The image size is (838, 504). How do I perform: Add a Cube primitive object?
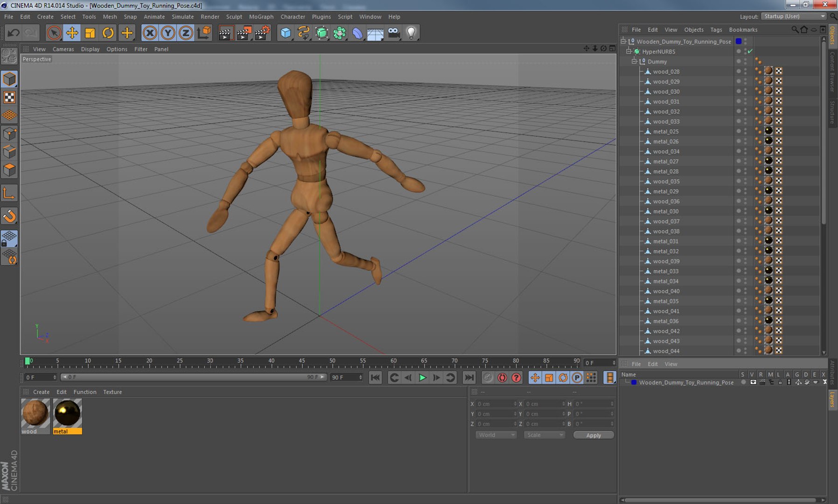(x=286, y=33)
